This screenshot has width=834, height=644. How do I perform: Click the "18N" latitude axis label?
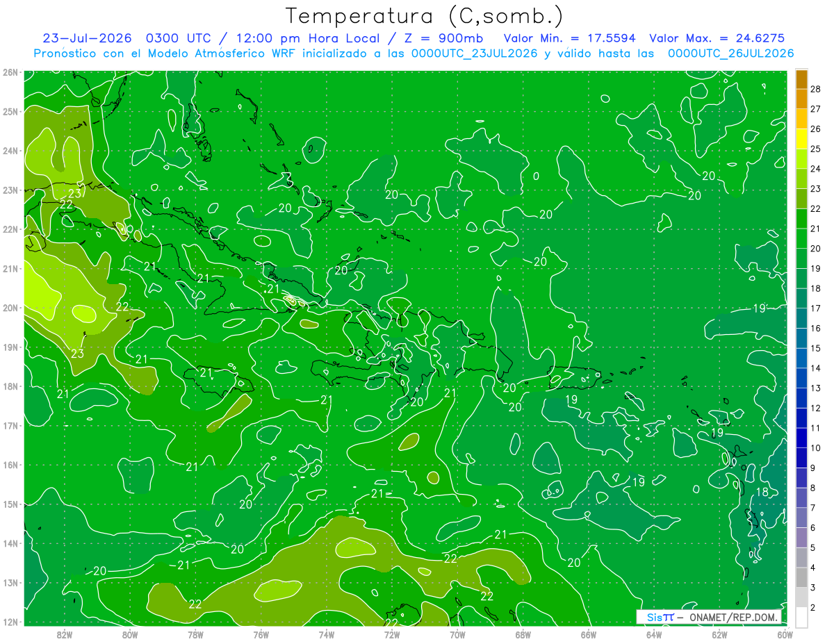coord(10,386)
